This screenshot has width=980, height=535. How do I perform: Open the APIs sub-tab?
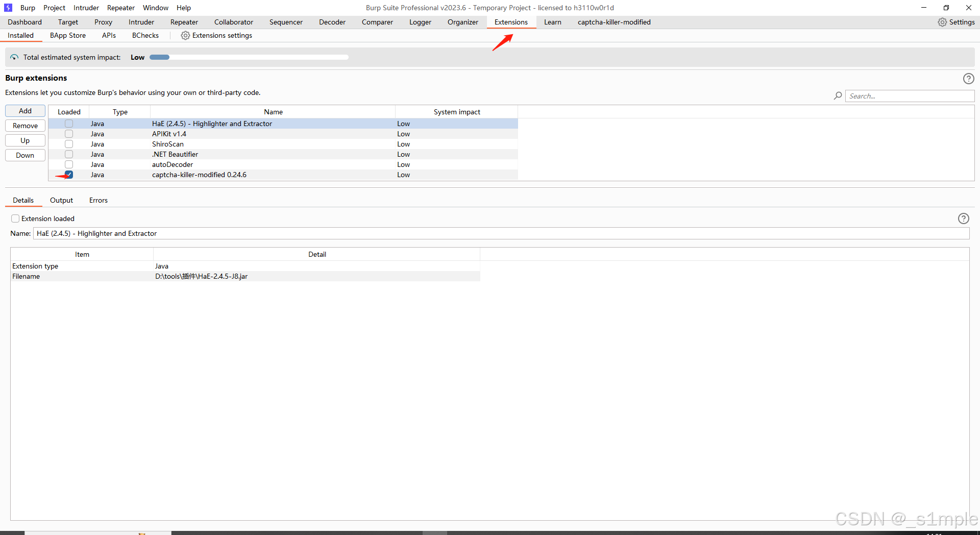point(109,35)
